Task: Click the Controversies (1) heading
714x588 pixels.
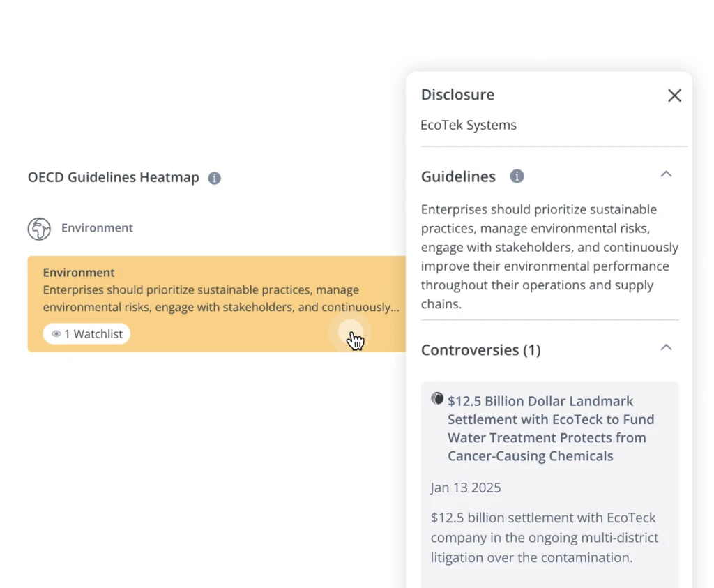Action: pos(480,350)
